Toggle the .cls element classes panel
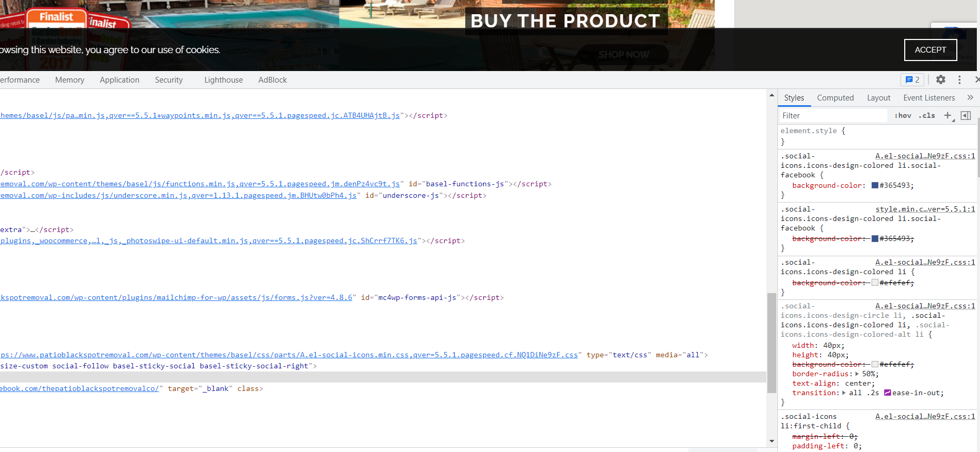Screen dimensions: 980x452 pos(927,116)
